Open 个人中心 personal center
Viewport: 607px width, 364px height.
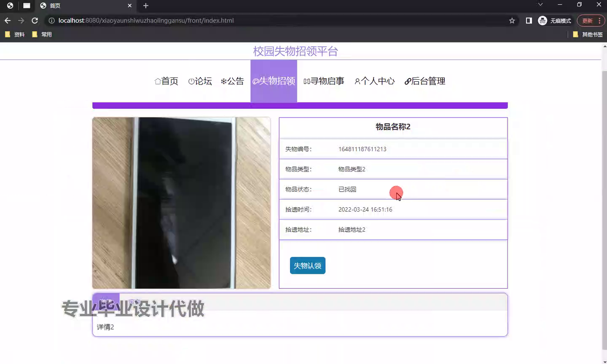click(374, 81)
